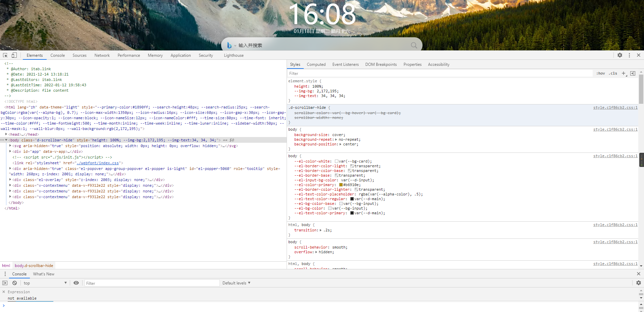The image size is (644, 312).
Task: Click the "height: 100%;" style declaration
Action: coord(308,86)
